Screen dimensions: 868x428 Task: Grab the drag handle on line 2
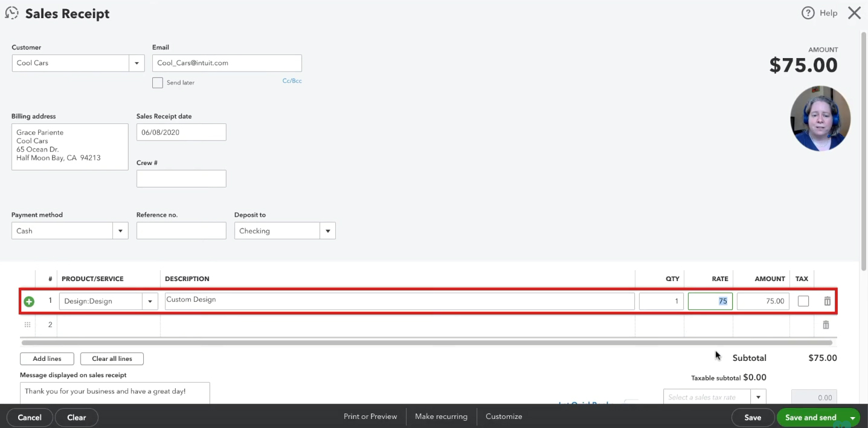click(27, 325)
